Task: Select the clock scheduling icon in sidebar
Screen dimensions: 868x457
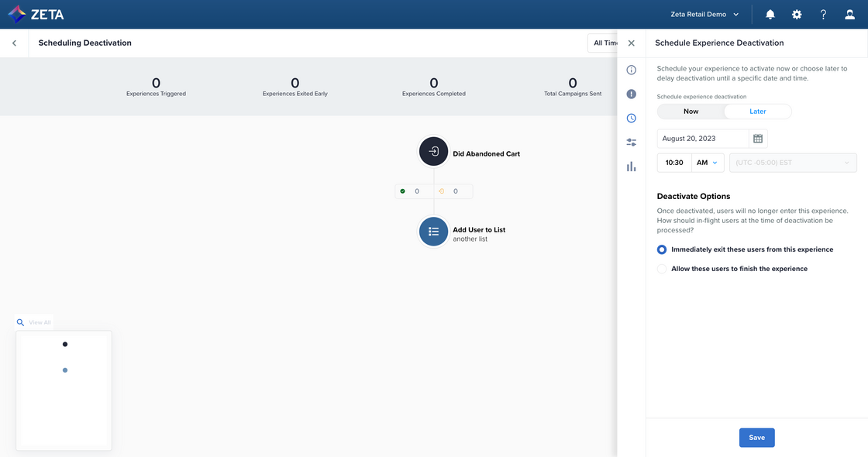Action: (x=631, y=119)
